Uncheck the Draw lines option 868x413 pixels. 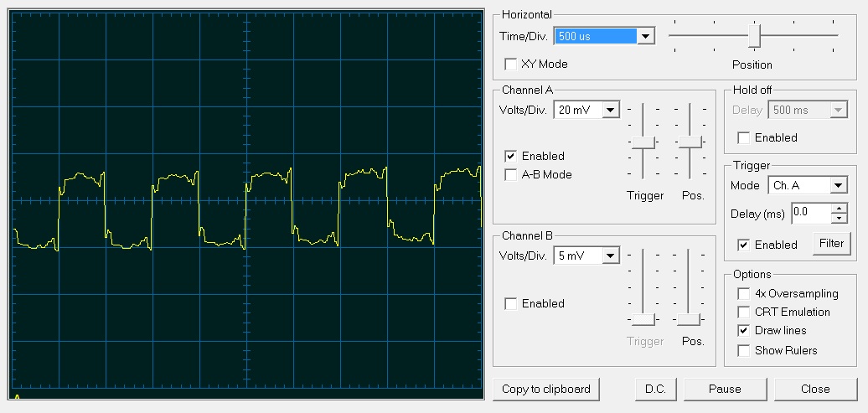[x=744, y=331]
